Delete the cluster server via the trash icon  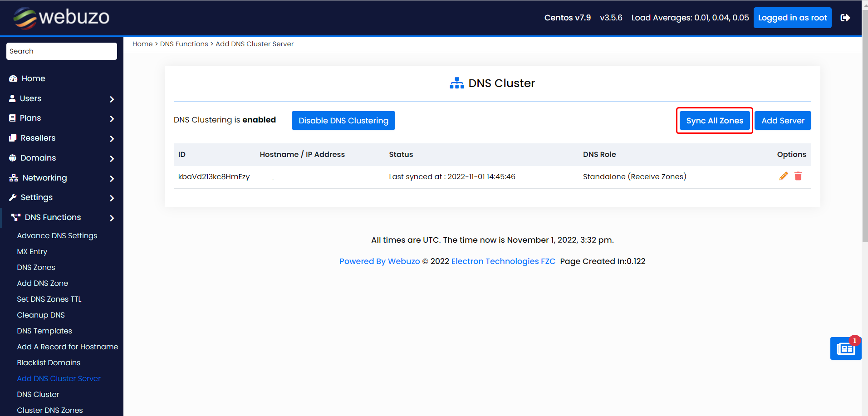798,176
